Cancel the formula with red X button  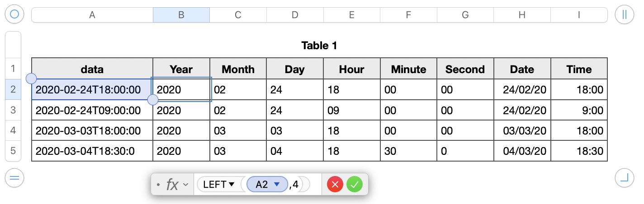point(335,184)
